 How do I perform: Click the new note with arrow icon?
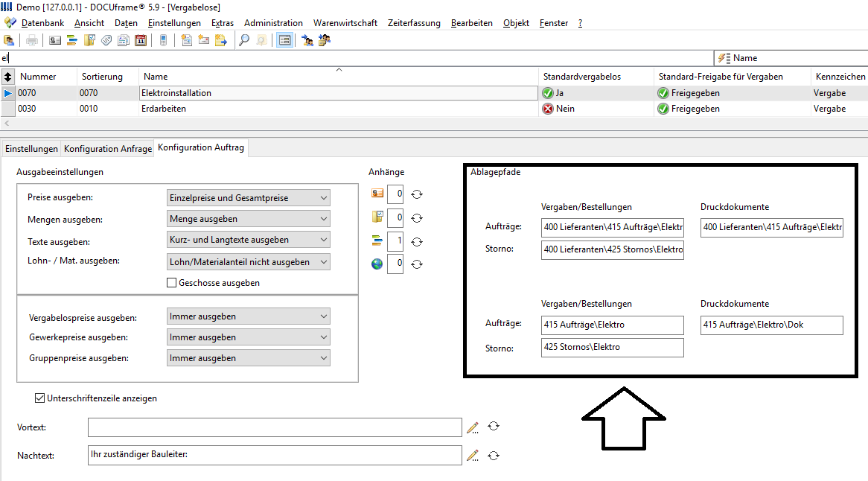tap(221, 40)
